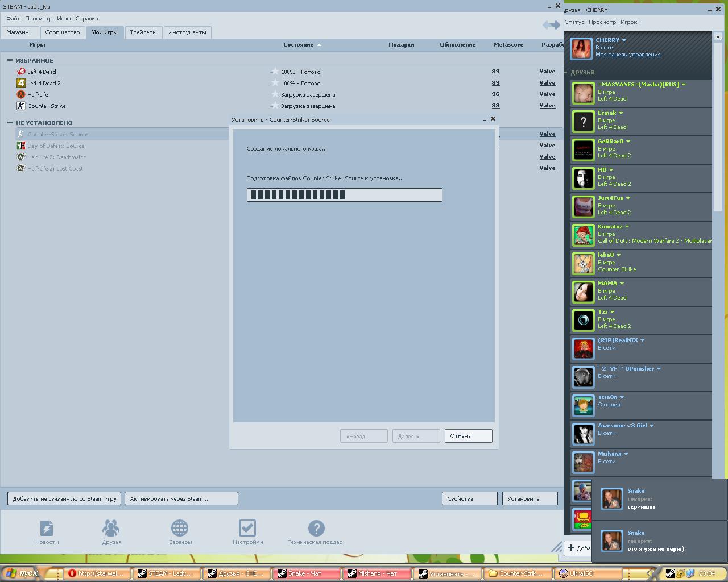The width and height of the screenshot is (728, 582).
Task: Click Добавить не связанную со Steam игру
Action: pos(64,498)
